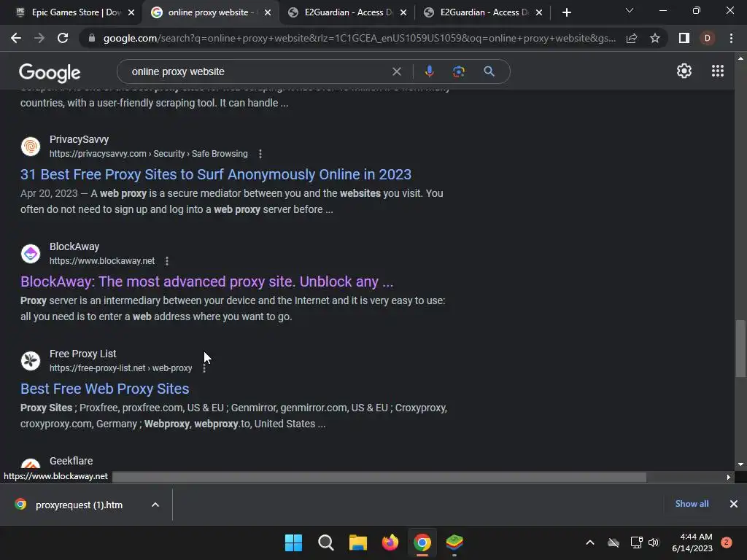Open tab search dropdown chevron
This screenshot has height=560, width=747.
click(x=630, y=10)
